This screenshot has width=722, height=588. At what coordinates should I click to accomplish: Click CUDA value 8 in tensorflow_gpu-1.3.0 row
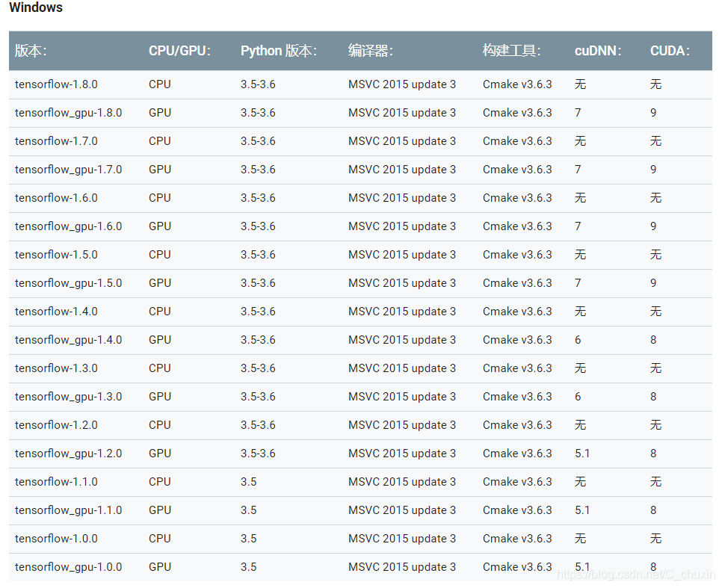653,397
